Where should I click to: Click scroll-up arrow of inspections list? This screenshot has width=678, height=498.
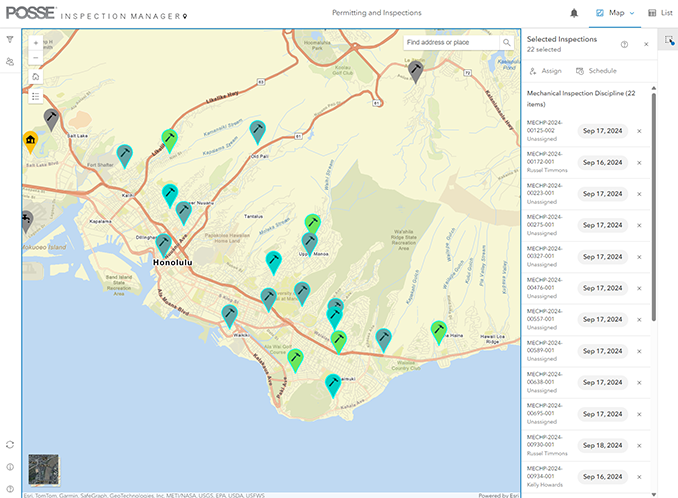(654, 88)
